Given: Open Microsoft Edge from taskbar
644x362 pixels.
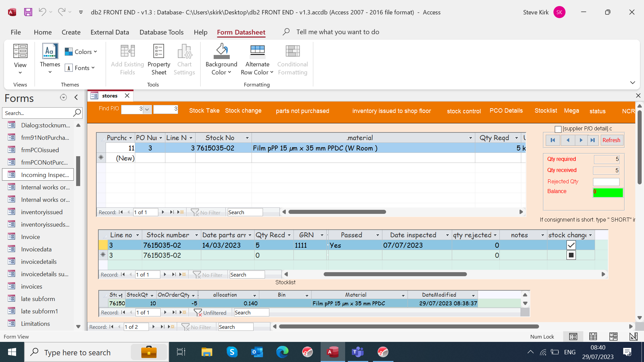Looking at the screenshot, I should (x=282, y=352).
